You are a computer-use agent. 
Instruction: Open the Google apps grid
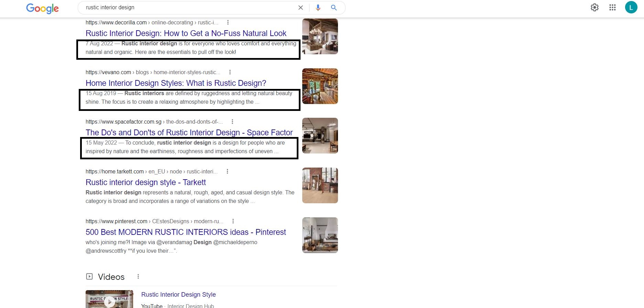[612, 8]
